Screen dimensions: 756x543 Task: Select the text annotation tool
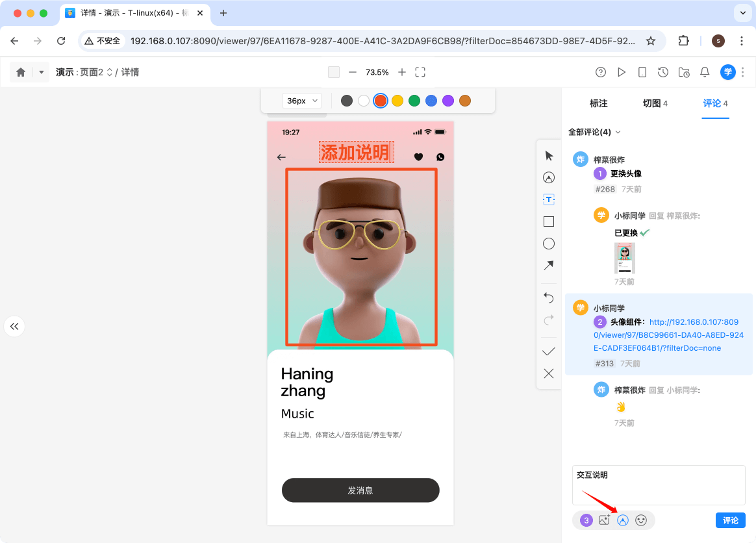click(548, 199)
